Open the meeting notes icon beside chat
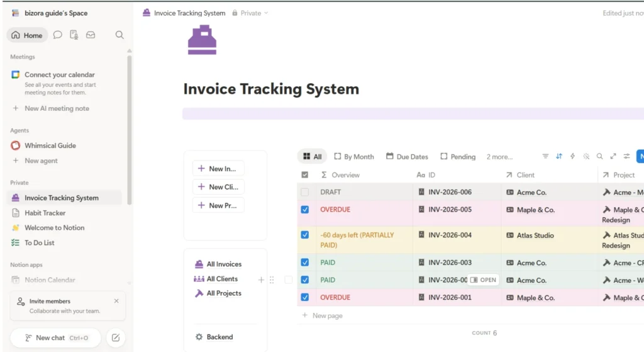 [x=74, y=35]
